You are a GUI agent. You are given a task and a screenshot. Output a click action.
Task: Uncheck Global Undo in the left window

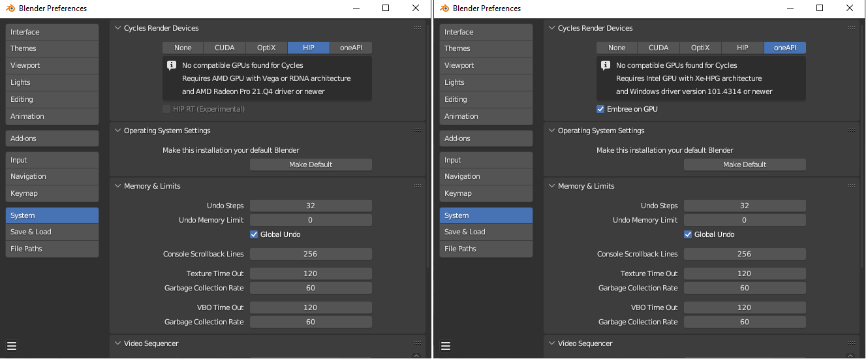click(255, 234)
